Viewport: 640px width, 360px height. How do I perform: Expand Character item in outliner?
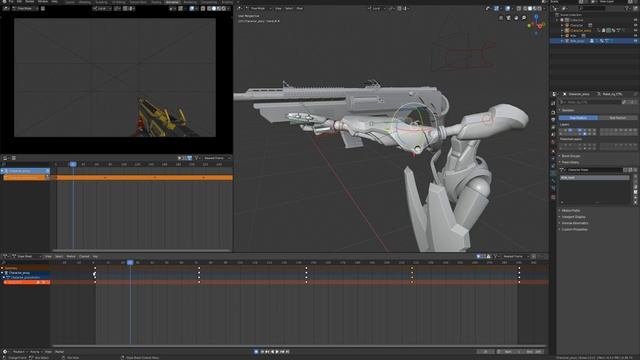[562, 25]
